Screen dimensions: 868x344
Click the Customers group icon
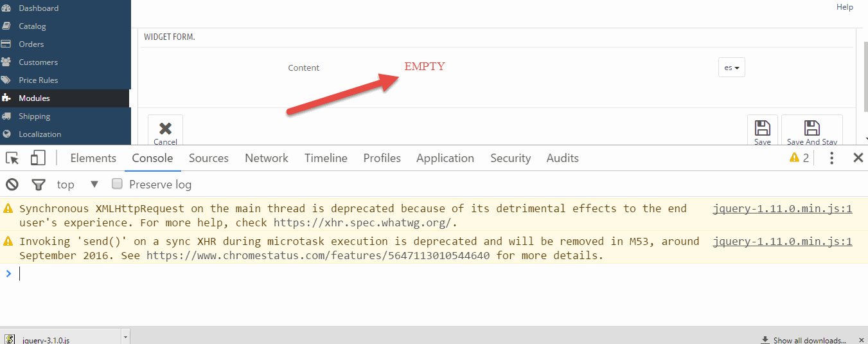(x=6, y=62)
